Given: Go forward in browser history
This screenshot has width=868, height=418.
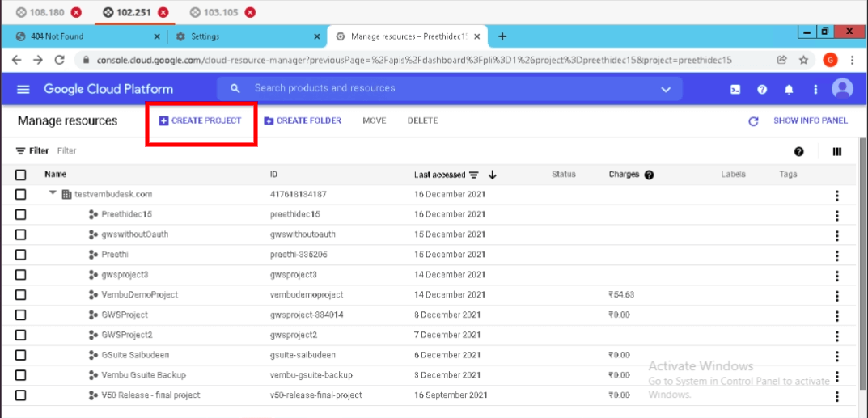Looking at the screenshot, I should 38,60.
